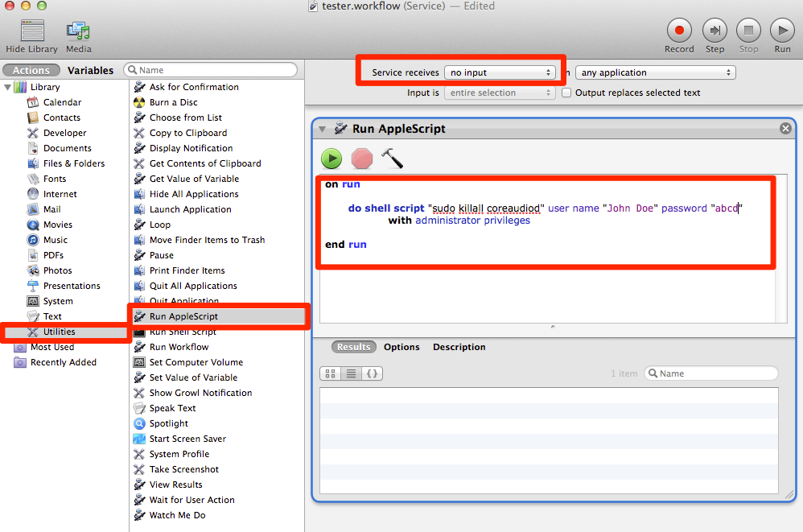This screenshot has width=803, height=532.
Task: Select the Photos library category
Action: tap(57, 270)
